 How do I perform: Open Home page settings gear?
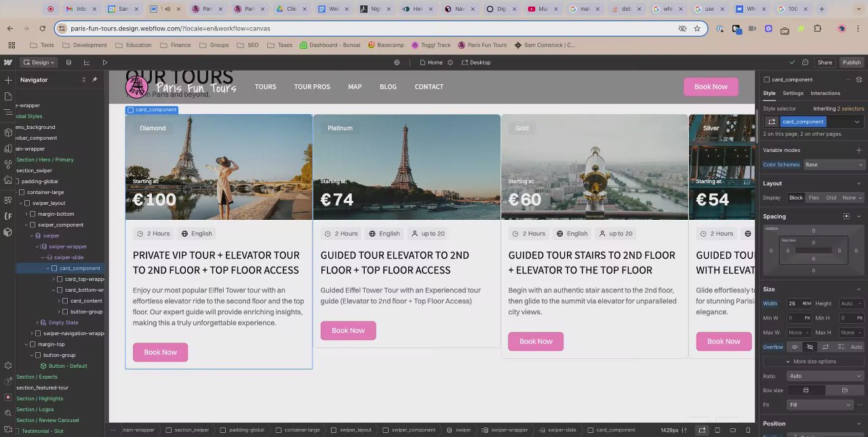pos(450,62)
